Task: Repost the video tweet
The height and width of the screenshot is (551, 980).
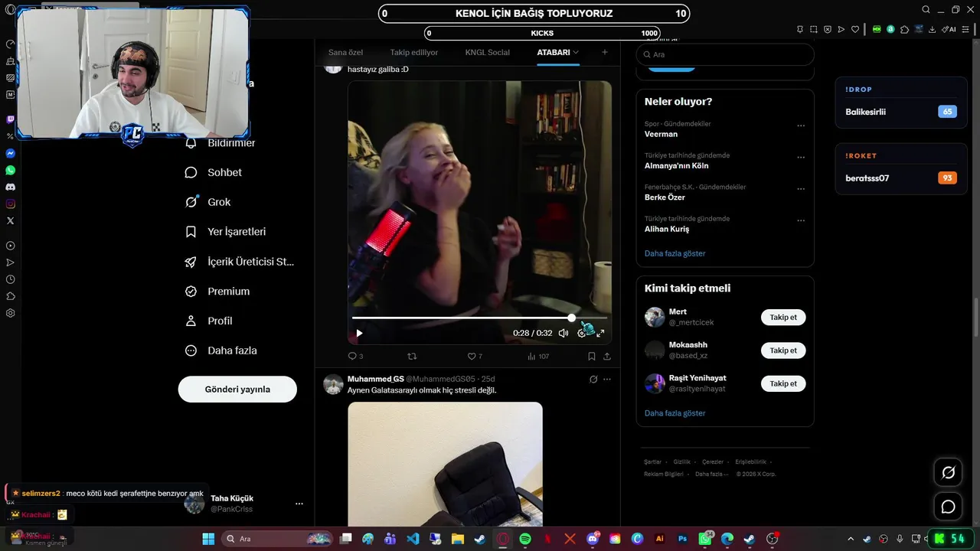Action: click(412, 356)
